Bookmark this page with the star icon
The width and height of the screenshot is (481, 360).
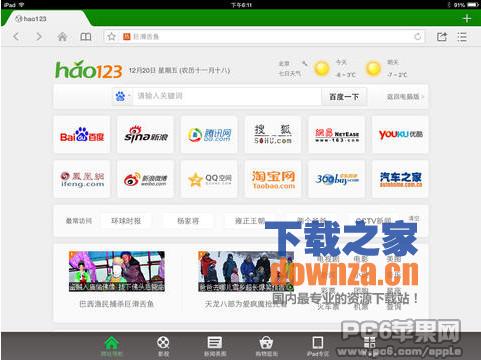112,36
